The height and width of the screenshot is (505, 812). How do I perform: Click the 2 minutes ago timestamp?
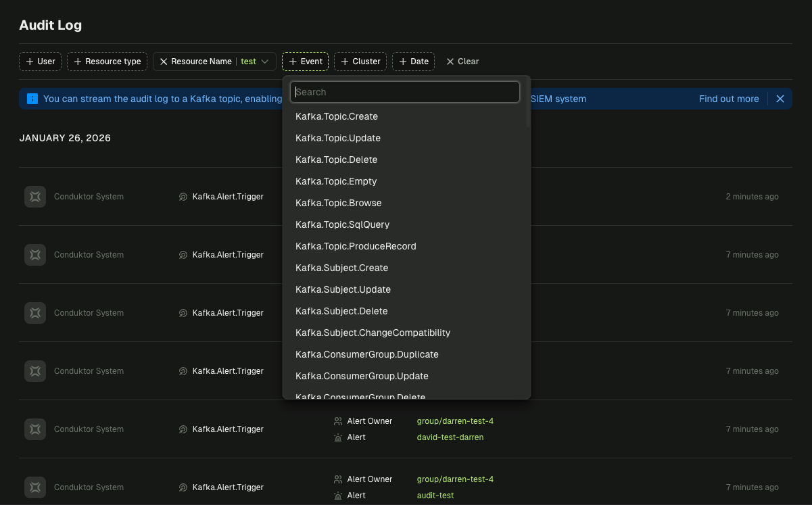[x=752, y=197]
